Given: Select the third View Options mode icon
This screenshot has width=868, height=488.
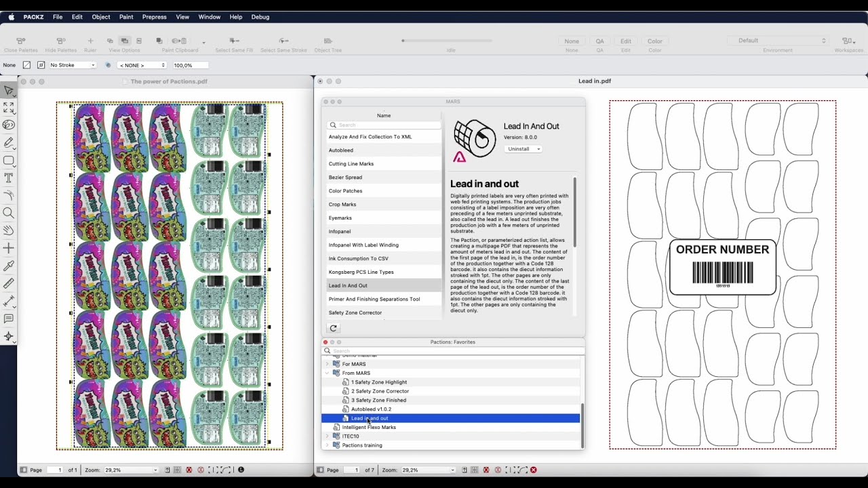Looking at the screenshot, I should point(139,41).
